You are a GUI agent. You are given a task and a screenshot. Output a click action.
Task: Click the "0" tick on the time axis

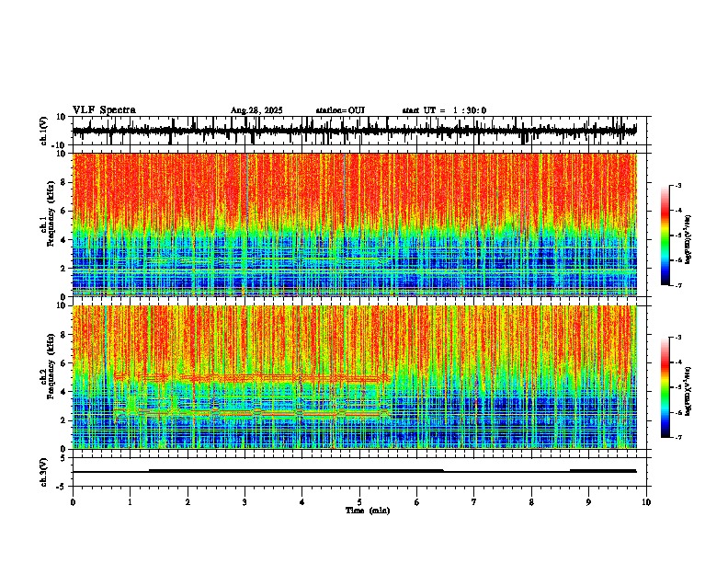73,502
